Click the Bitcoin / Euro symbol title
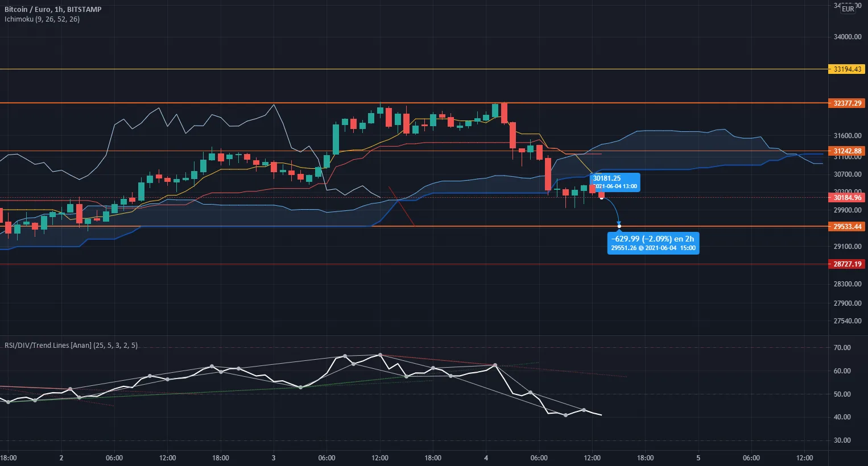Screen dimensions: 868x466 click(x=53, y=10)
